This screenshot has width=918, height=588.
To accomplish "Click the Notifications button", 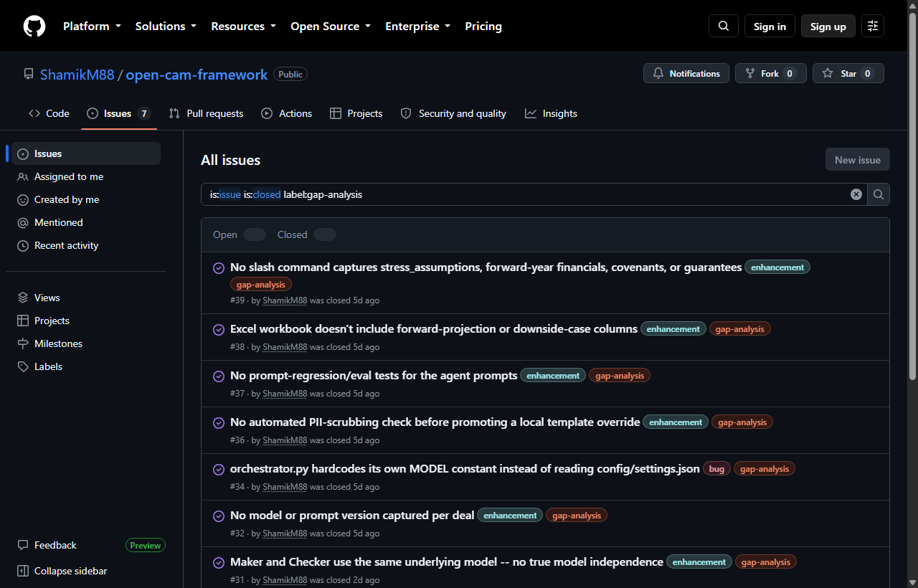I will click(x=686, y=73).
